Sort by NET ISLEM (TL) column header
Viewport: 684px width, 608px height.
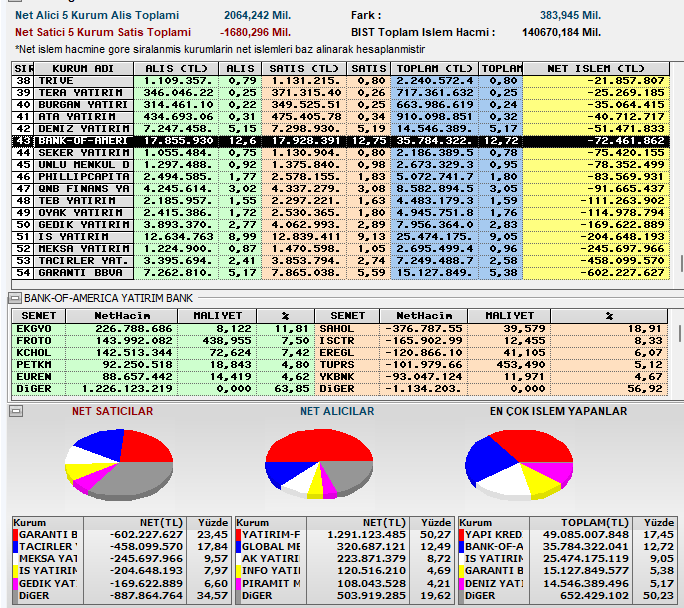click(595, 68)
